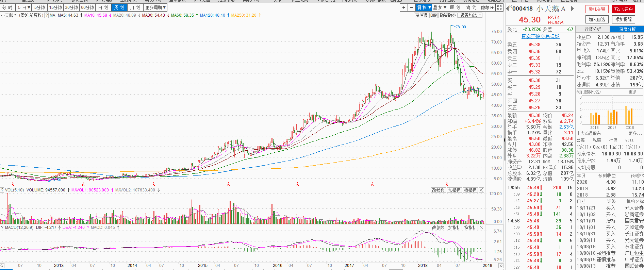This screenshot has height=270, width=644.
Task: Open 深度分析 tab
Action: 627,29
